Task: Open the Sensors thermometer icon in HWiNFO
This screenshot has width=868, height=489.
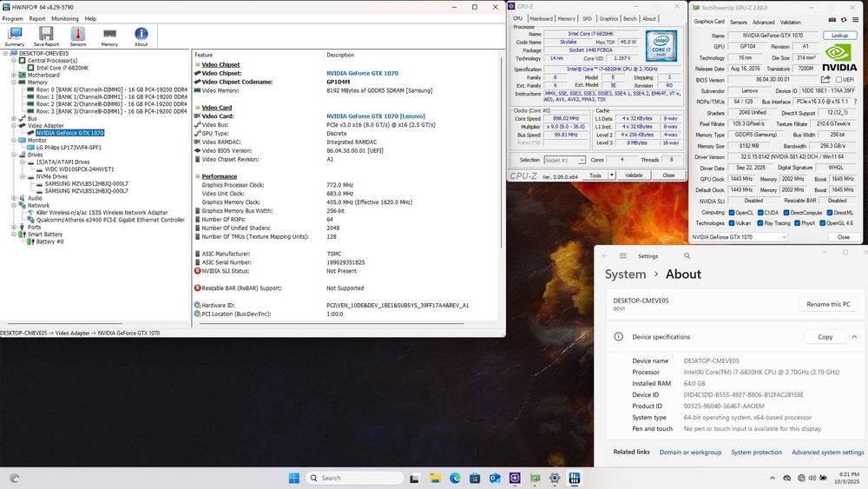Action: [x=77, y=36]
